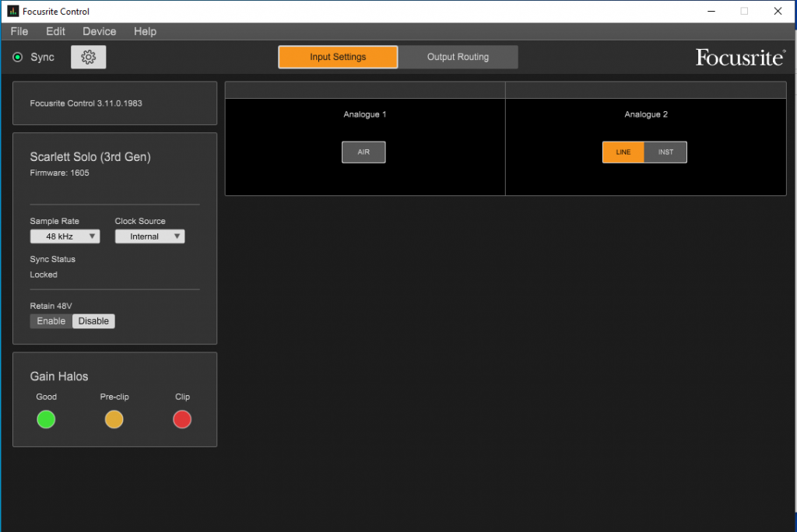Enable Retain 48V
Image resolution: width=797 pixels, height=532 pixels.
pyautogui.click(x=51, y=321)
